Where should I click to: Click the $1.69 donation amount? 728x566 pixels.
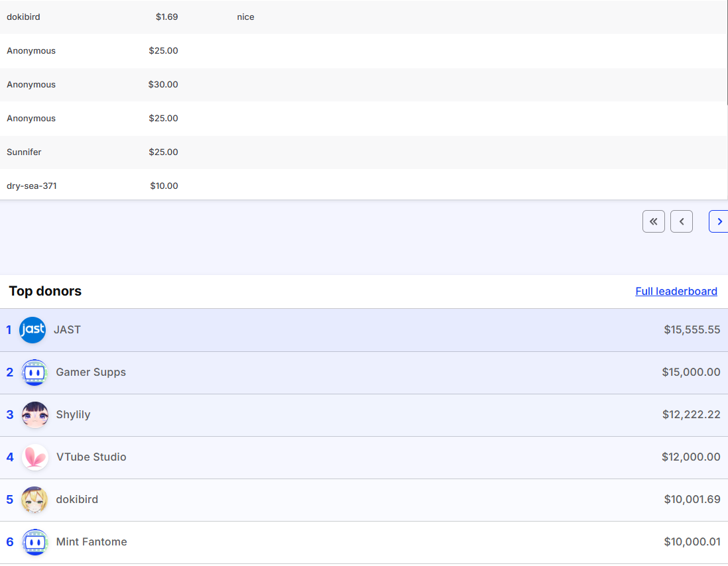pyautogui.click(x=166, y=17)
